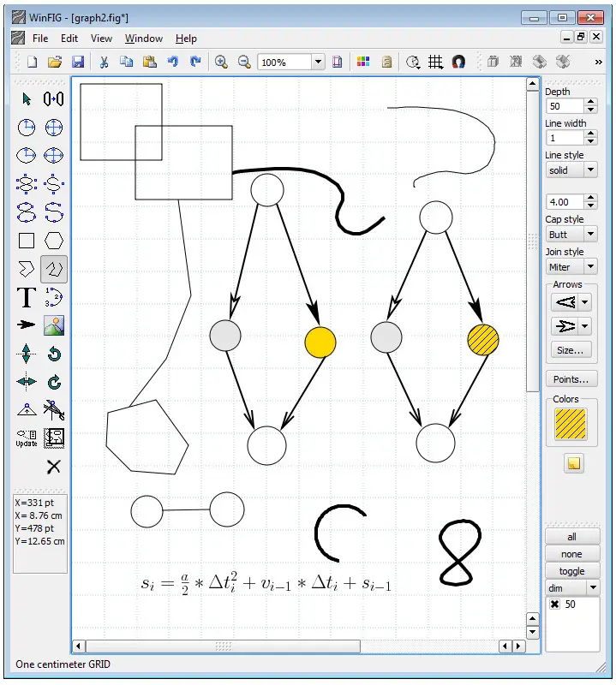Open the File menu

click(40, 39)
